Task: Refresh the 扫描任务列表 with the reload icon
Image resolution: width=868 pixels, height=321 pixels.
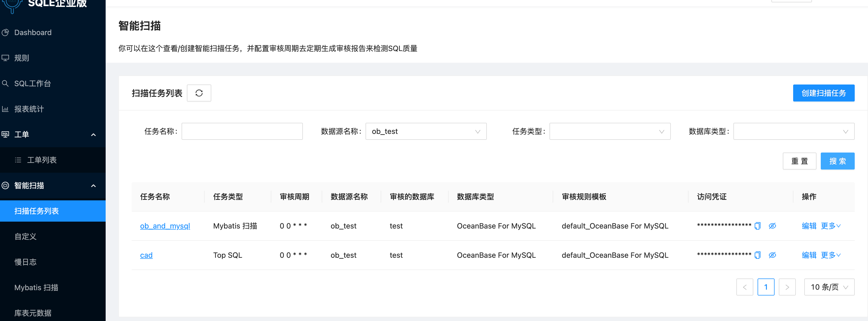Action: pos(199,93)
